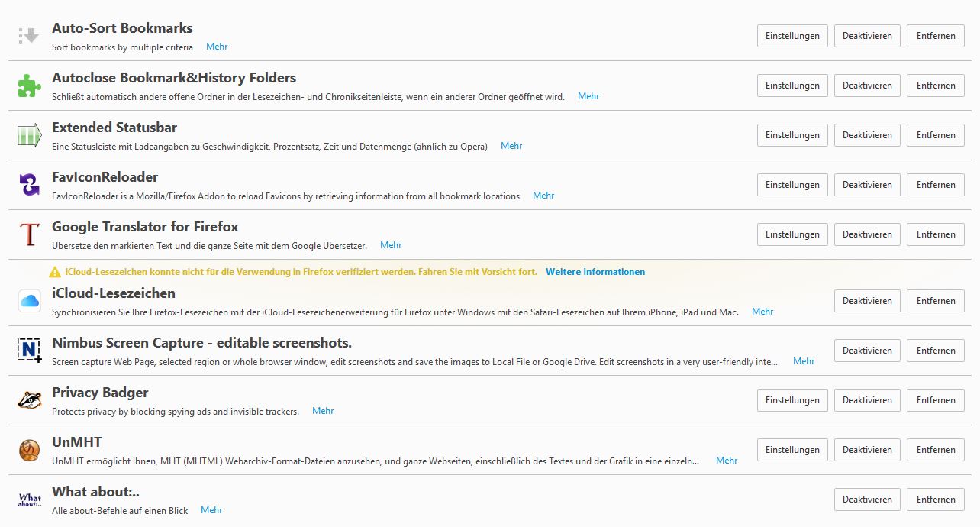Click the Nimbus Screen Capture icon
The width and height of the screenshot is (980, 527).
29,351
